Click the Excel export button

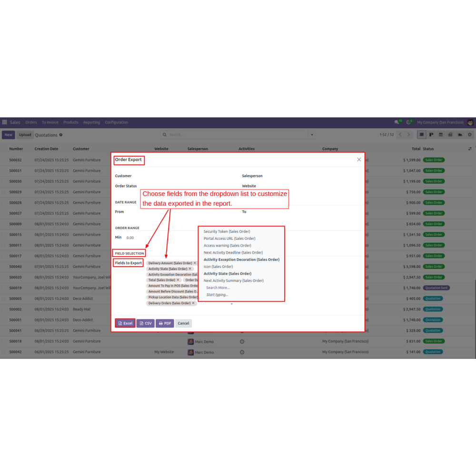125,323
